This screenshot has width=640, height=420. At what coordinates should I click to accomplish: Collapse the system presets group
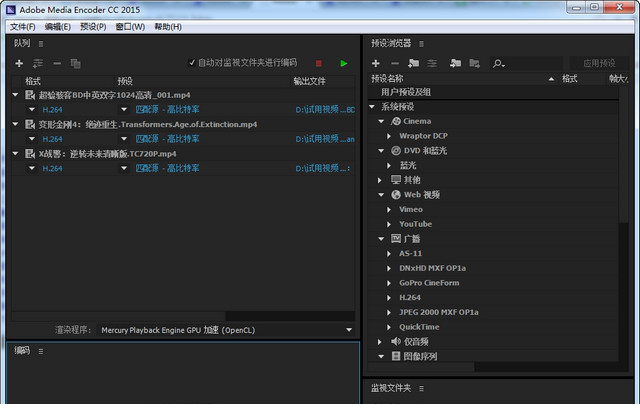pyautogui.click(x=372, y=107)
